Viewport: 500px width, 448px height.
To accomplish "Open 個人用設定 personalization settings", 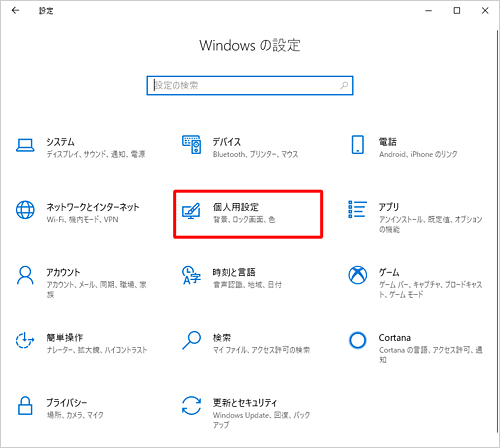I will click(x=248, y=214).
